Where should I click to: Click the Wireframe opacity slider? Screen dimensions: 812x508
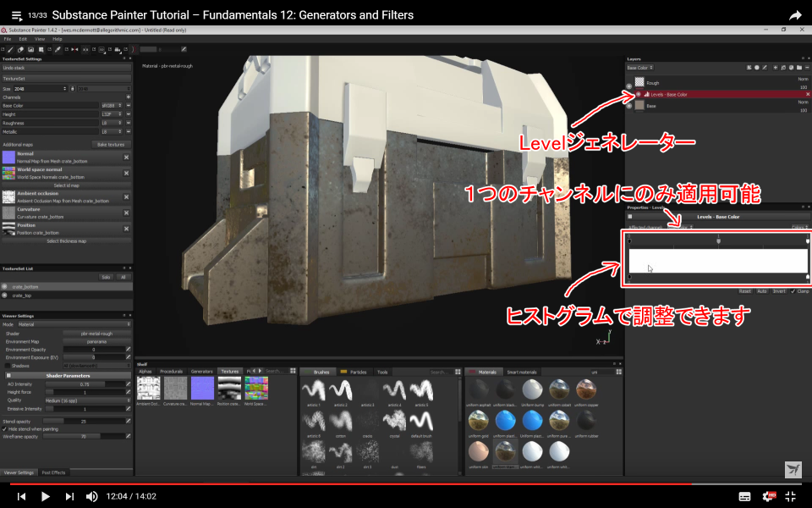(x=85, y=437)
